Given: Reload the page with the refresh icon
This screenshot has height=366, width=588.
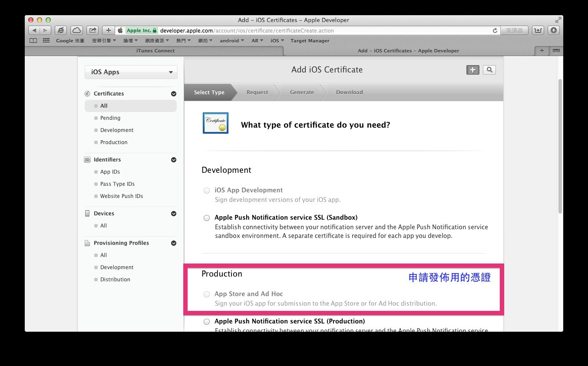Looking at the screenshot, I should [x=495, y=30].
